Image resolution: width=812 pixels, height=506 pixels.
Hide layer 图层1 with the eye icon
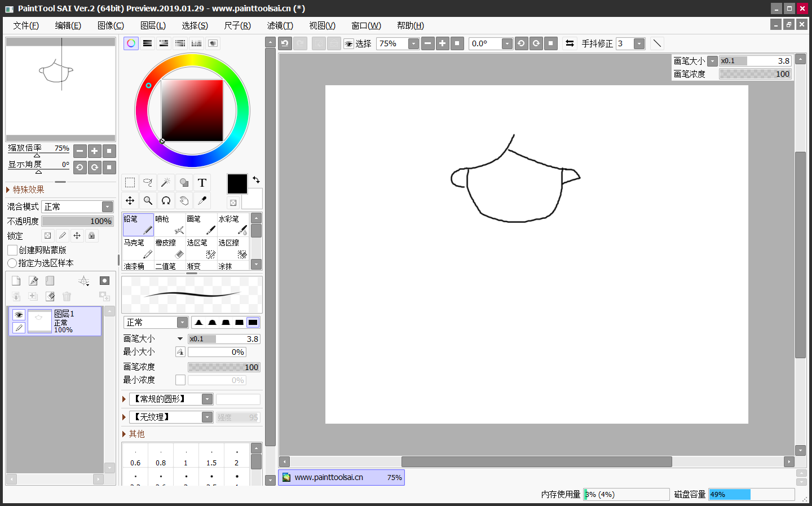pos(19,315)
